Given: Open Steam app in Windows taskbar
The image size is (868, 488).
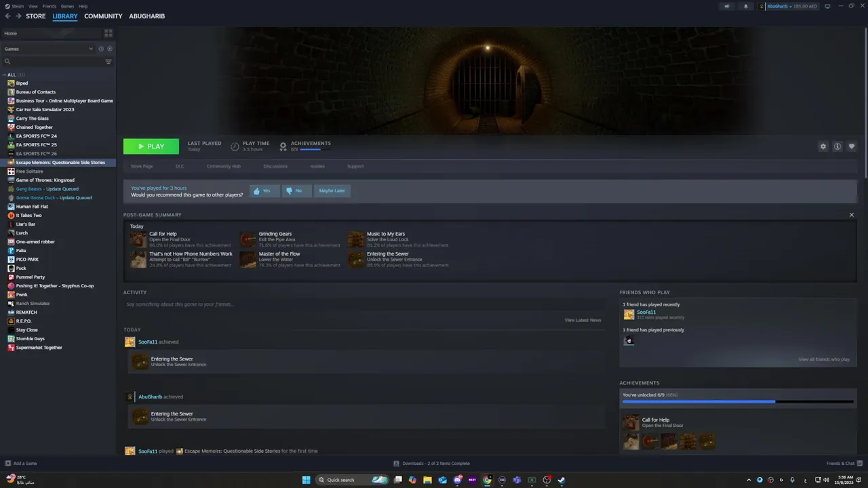Looking at the screenshot, I should coord(561,480).
